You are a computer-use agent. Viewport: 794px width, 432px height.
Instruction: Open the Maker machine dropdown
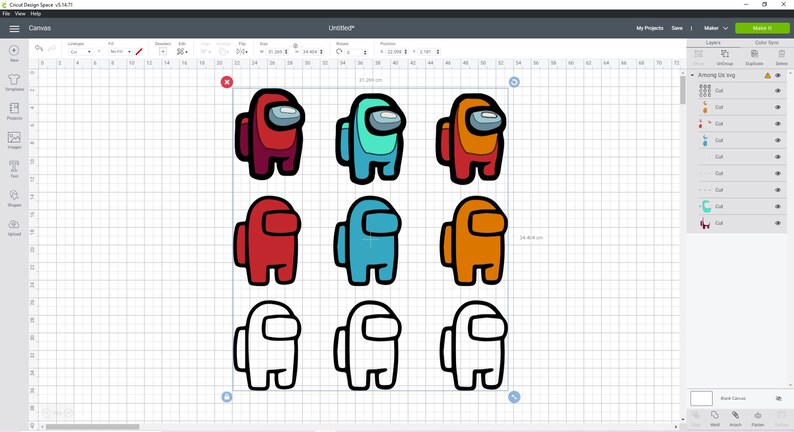716,28
